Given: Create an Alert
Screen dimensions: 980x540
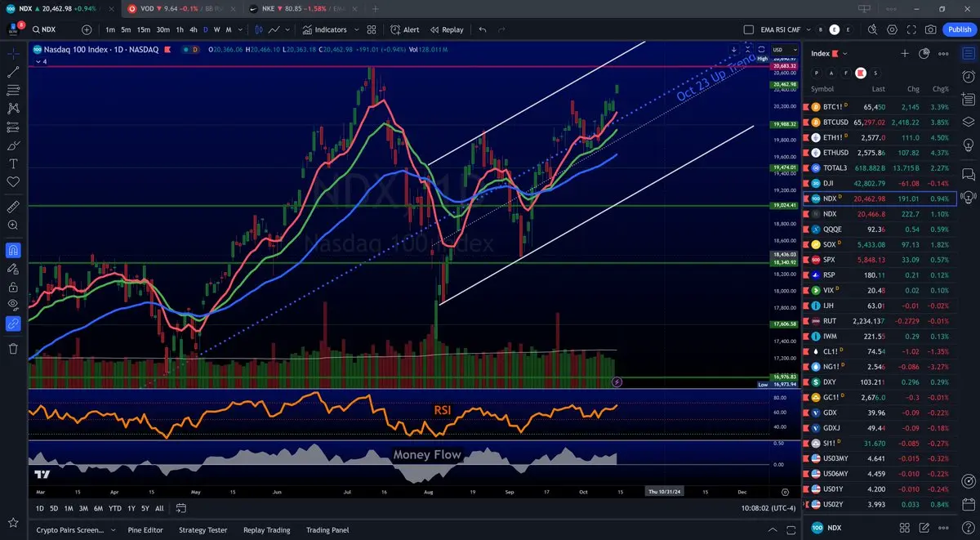Looking at the screenshot, I should pyautogui.click(x=403, y=29).
